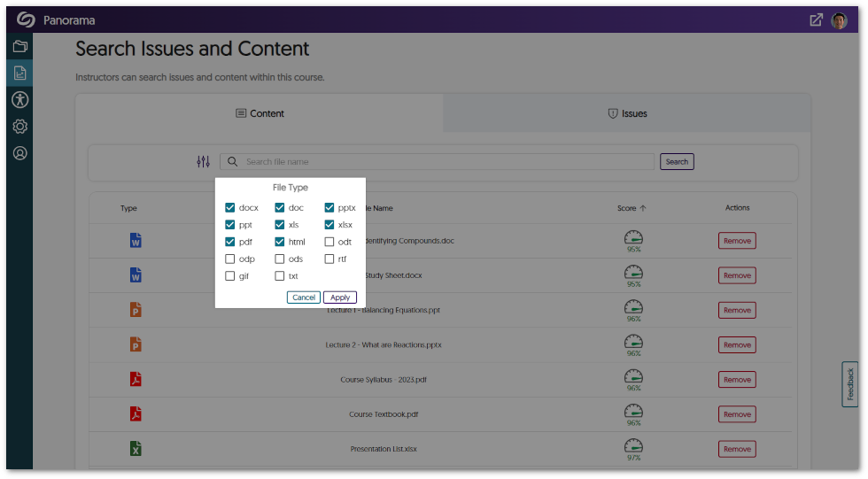Image resolution: width=868 pixels, height=479 pixels.
Task: Sort by the Score column arrow
Action: [643, 209]
